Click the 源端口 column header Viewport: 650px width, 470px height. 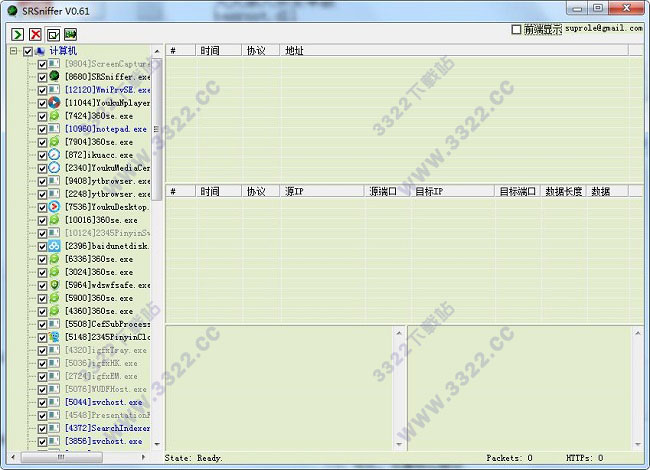point(387,191)
